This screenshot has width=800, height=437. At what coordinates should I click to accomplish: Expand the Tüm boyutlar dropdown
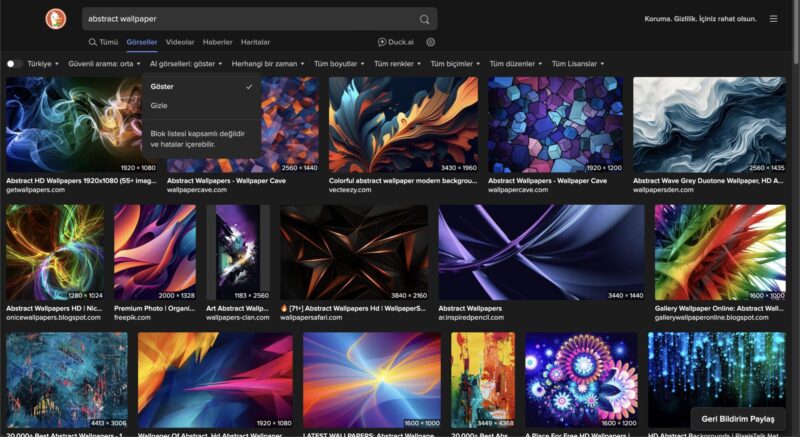point(339,64)
